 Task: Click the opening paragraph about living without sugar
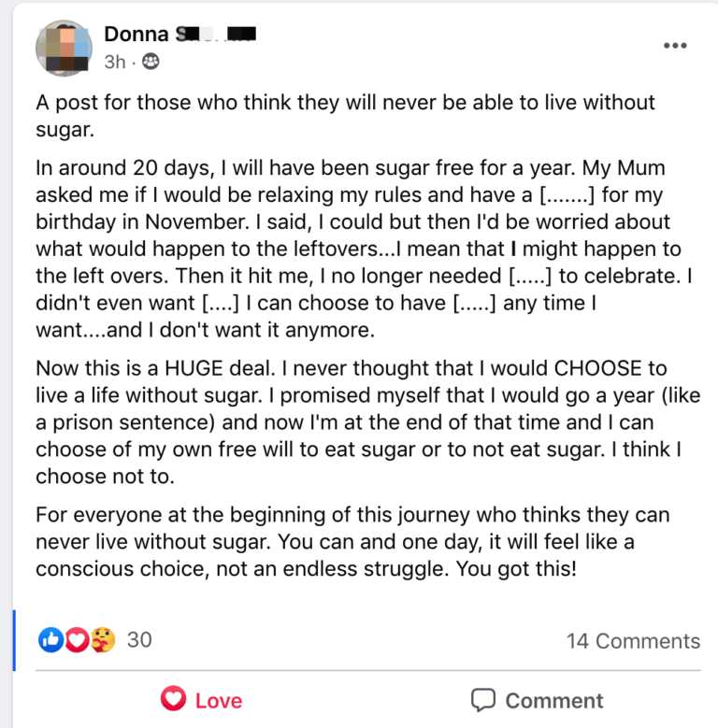[x=346, y=116]
